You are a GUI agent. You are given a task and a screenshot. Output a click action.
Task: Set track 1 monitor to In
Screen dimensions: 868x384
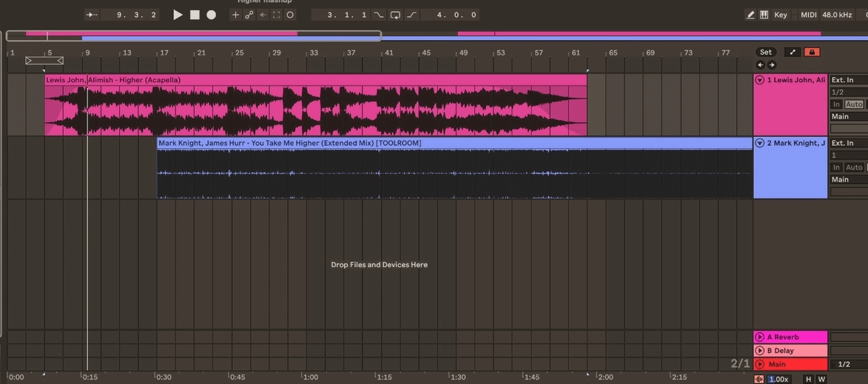click(x=836, y=104)
